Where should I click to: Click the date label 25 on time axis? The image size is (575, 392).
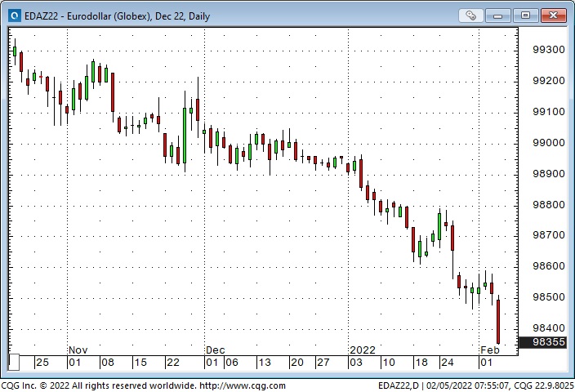pyautogui.click(x=42, y=363)
